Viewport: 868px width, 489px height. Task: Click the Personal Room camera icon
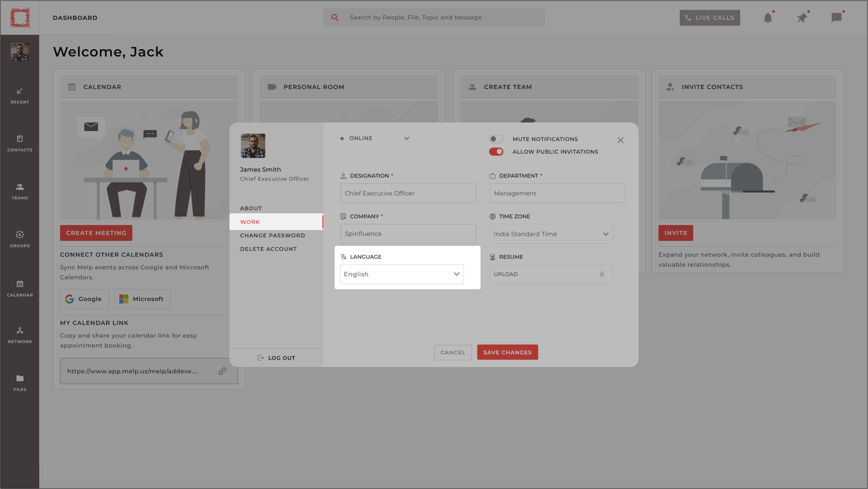(272, 87)
